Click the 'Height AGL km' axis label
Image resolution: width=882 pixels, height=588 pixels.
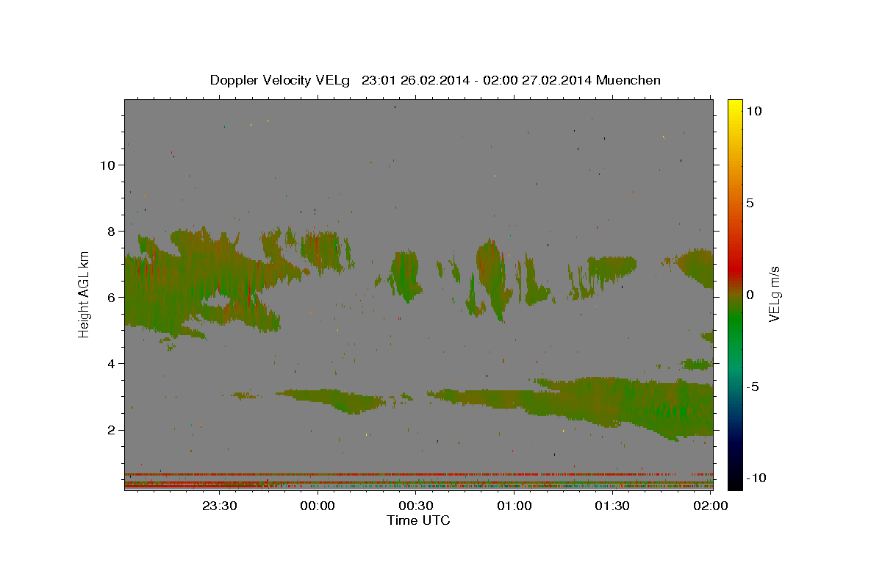(84, 294)
